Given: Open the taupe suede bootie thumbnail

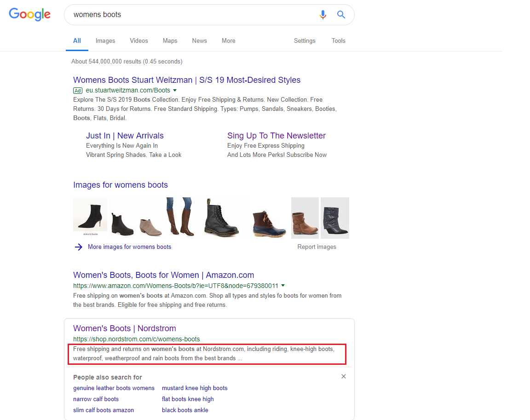Looking at the screenshot, I should click(150, 227).
